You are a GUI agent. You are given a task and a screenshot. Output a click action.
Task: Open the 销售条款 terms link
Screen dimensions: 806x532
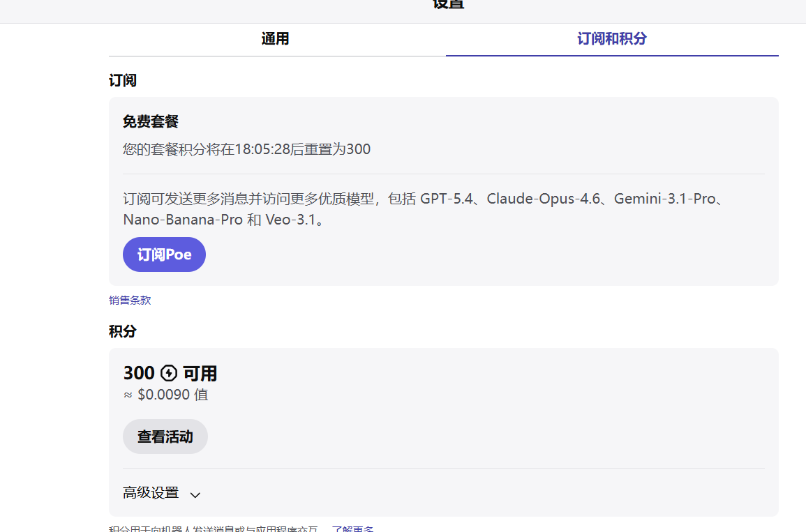(x=129, y=300)
